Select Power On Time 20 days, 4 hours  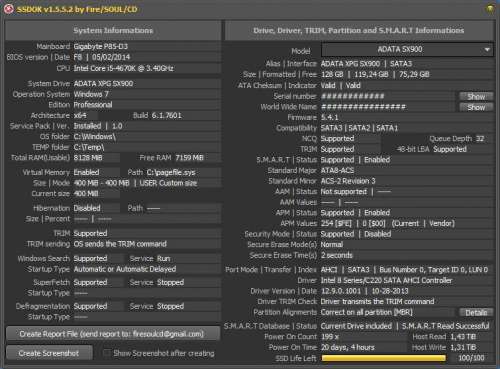point(348,347)
